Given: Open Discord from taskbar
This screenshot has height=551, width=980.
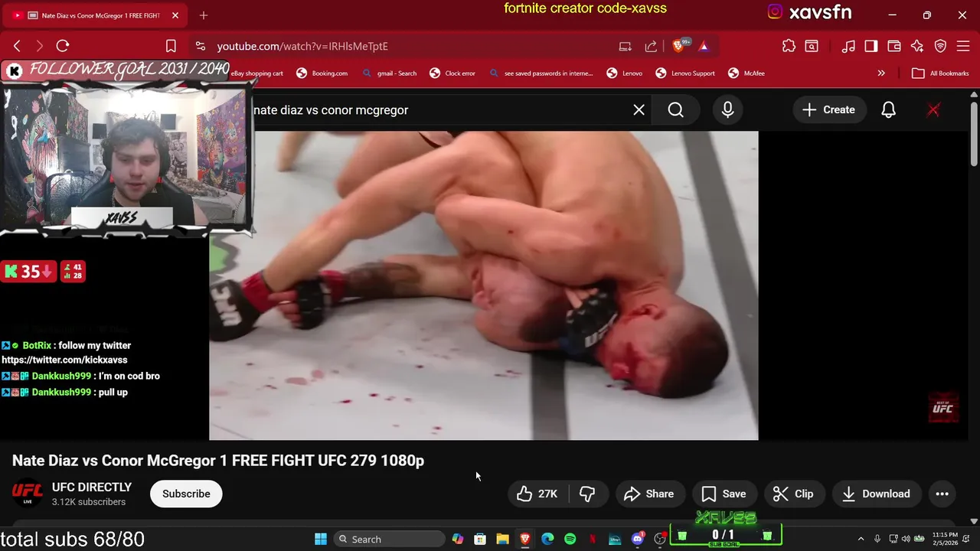Looking at the screenshot, I should (x=637, y=539).
